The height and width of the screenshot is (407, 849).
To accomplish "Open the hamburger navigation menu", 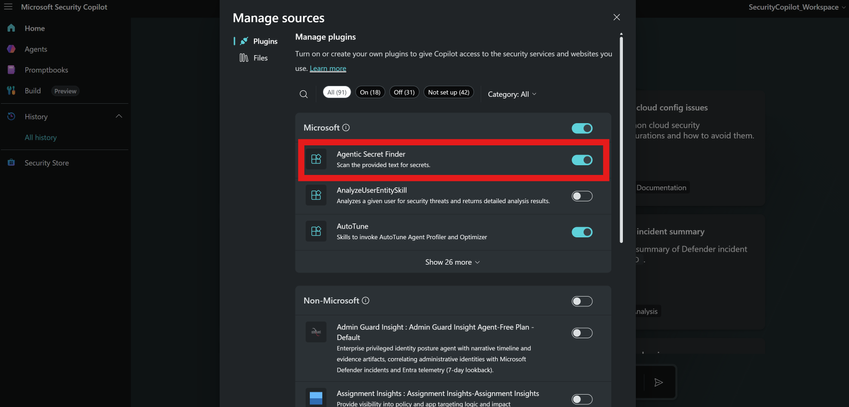I will pyautogui.click(x=8, y=7).
